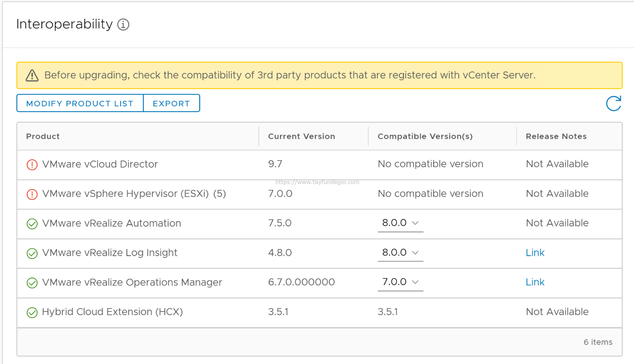Click the VMware vRealize Log Insight product name
The width and height of the screenshot is (634, 364).
(110, 253)
